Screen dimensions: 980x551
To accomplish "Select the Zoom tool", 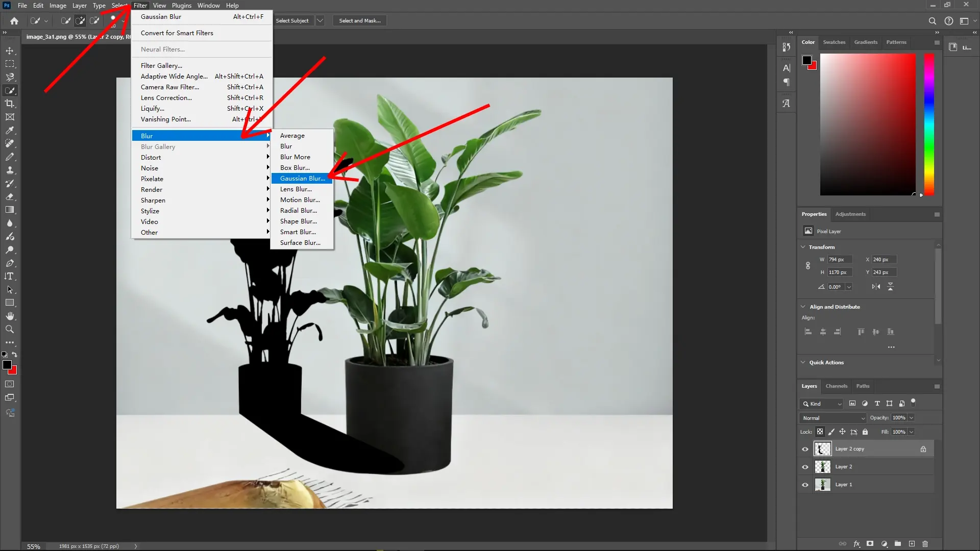I will point(10,329).
